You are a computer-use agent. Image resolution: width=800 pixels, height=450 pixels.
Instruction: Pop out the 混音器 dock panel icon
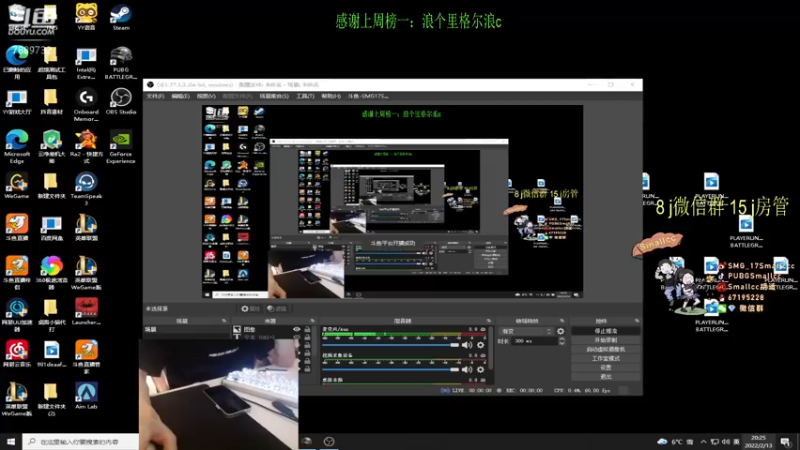[x=489, y=321]
